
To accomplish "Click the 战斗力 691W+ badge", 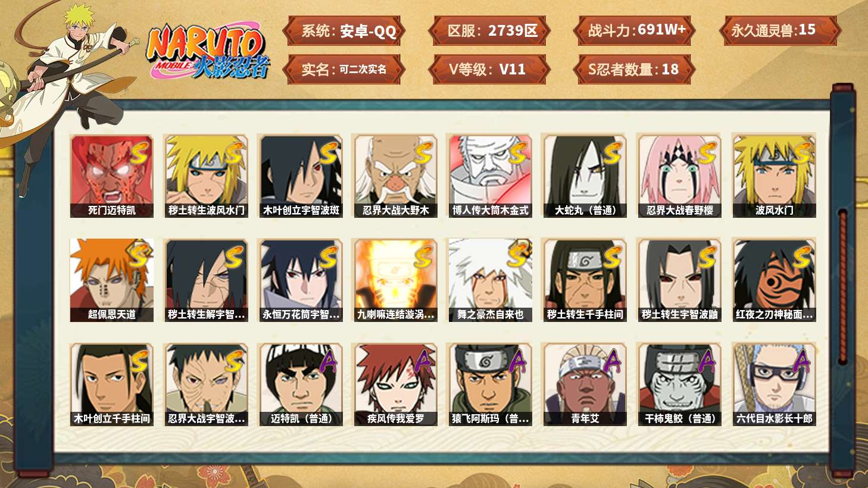I will 634,30.
